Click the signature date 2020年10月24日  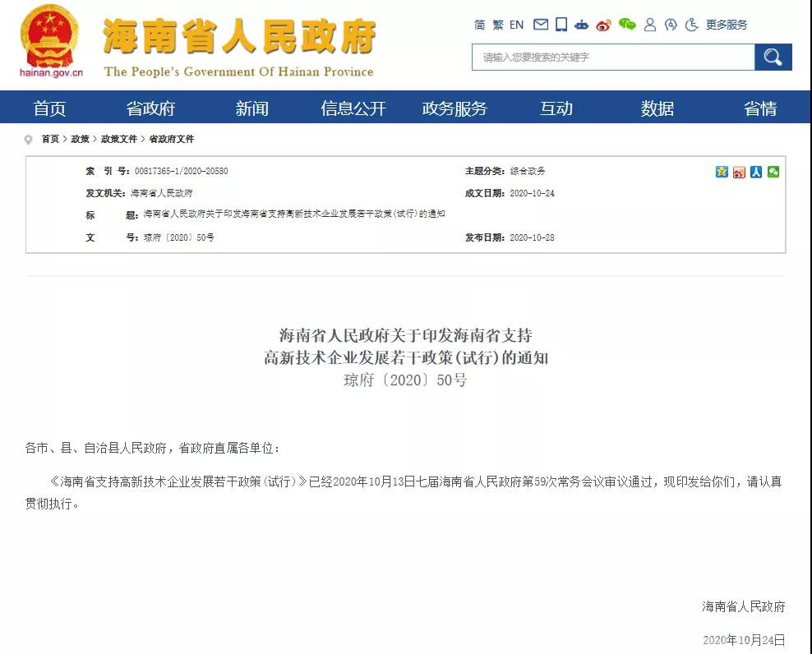(744, 640)
